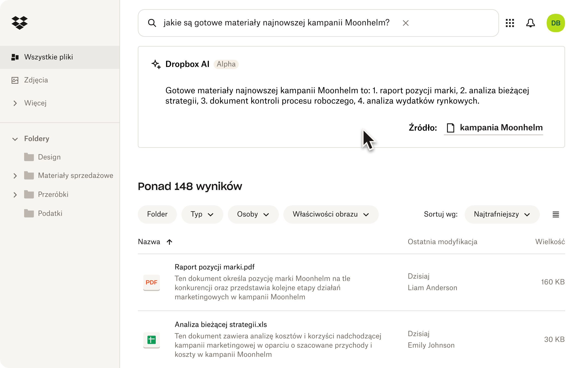Screen dimensions: 588x368
Task: Open the Typ filter dropdown
Action: point(202,214)
